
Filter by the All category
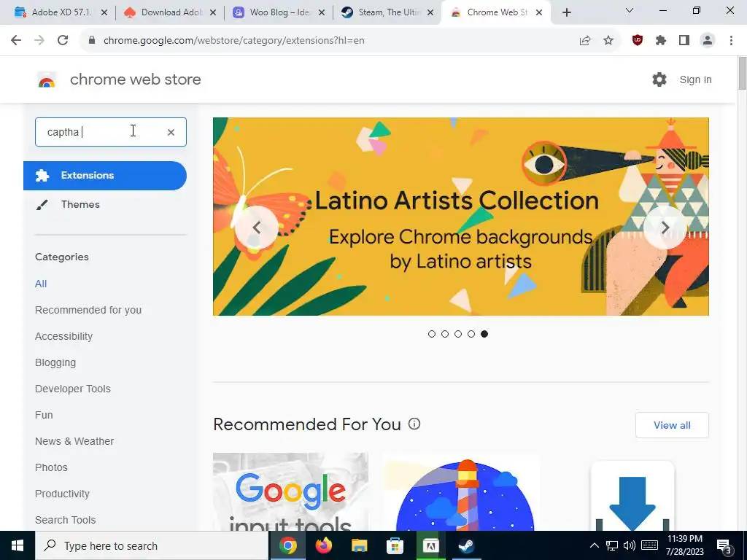[41, 284]
